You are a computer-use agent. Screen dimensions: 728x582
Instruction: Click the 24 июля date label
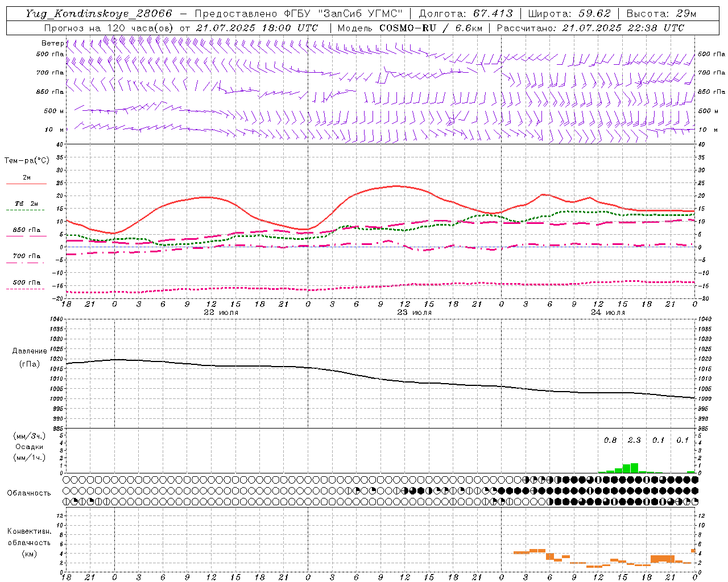[607, 313]
